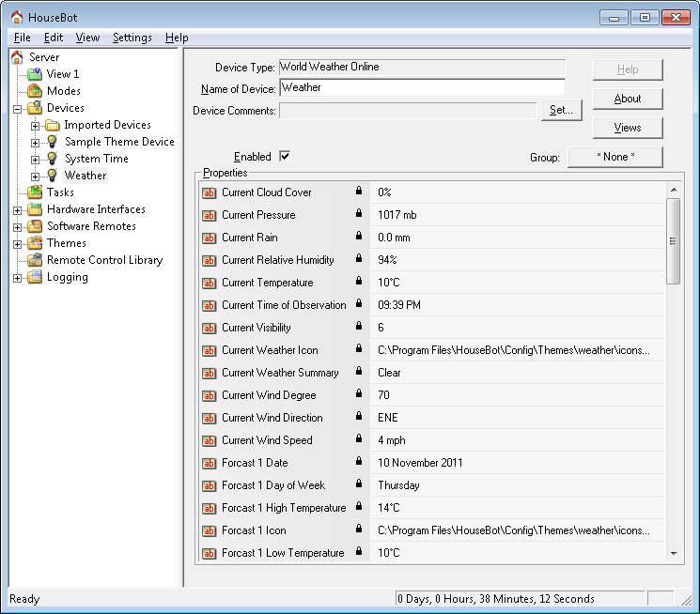Image resolution: width=700 pixels, height=614 pixels.
Task: Click the lock icon on Current Wind Speed
Action: [359, 438]
